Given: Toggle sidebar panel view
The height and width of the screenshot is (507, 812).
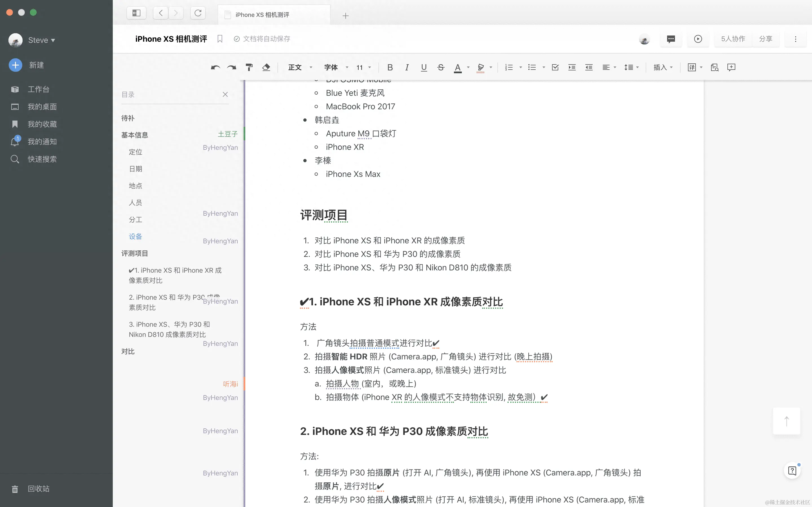Looking at the screenshot, I should [x=136, y=13].
